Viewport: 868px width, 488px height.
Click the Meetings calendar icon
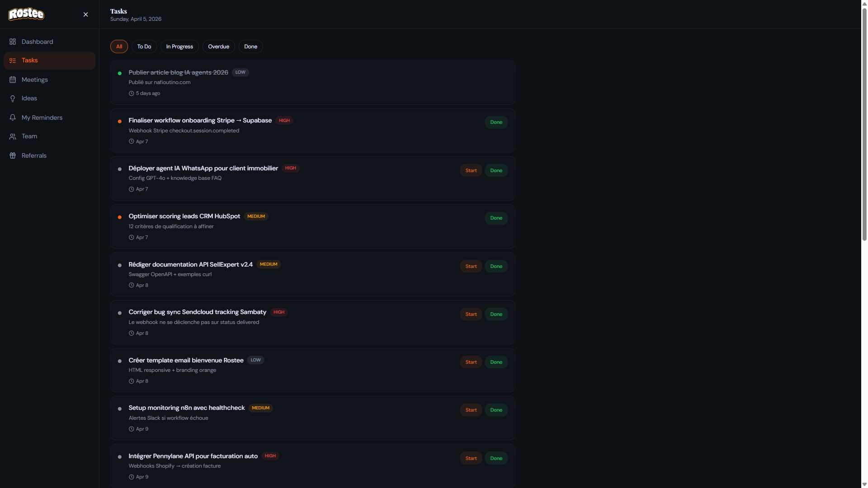pyautogui.click(x=13, y=80)
